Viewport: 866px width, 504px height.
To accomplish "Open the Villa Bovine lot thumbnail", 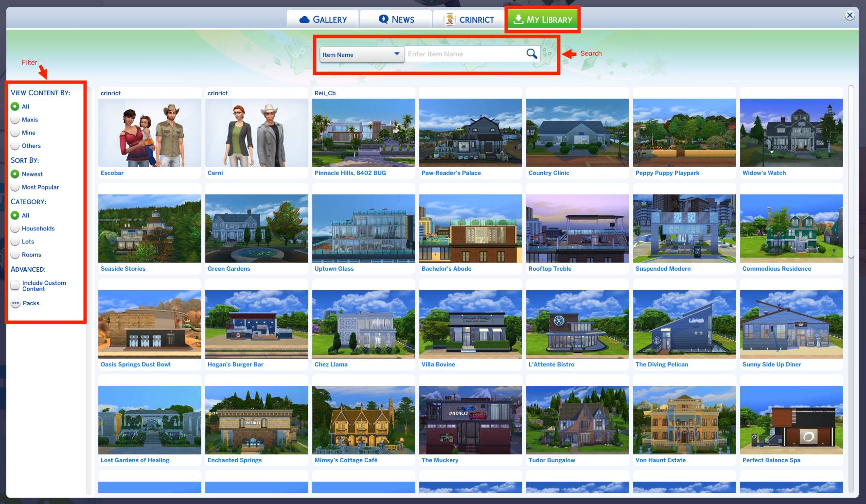I will [x=470, y=324].
